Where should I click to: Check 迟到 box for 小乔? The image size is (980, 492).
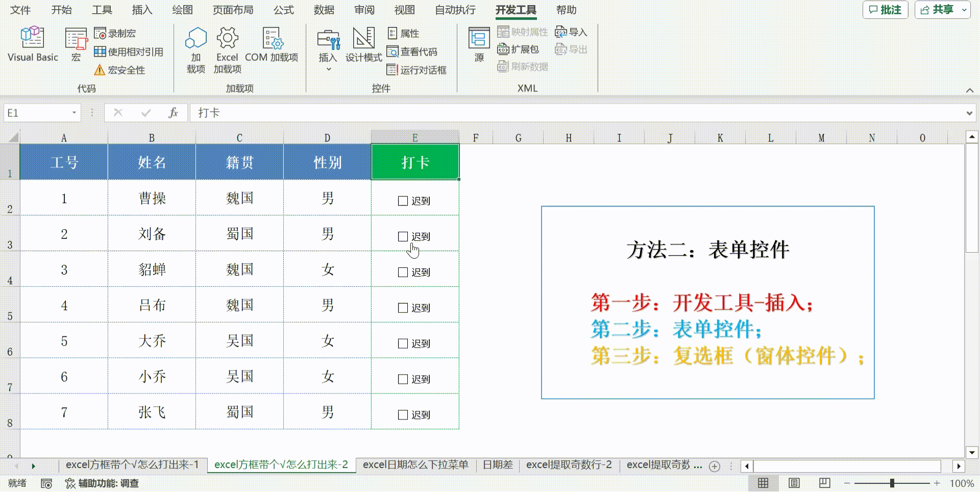pyautogui.click(x=403, y=379)
